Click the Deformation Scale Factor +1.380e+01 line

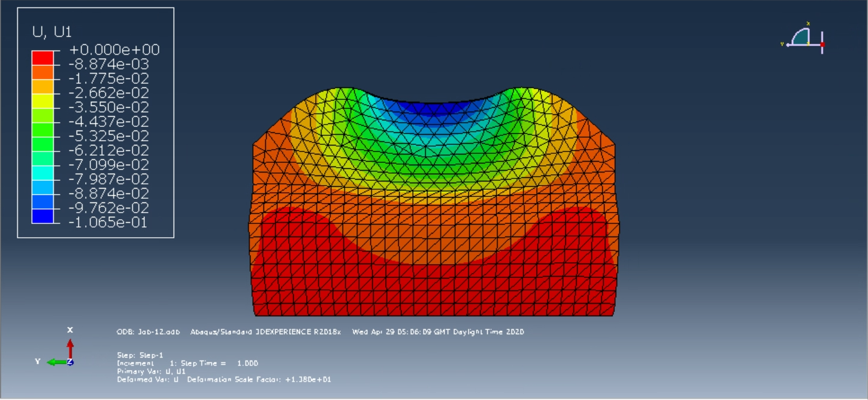[x=224, y=380]
